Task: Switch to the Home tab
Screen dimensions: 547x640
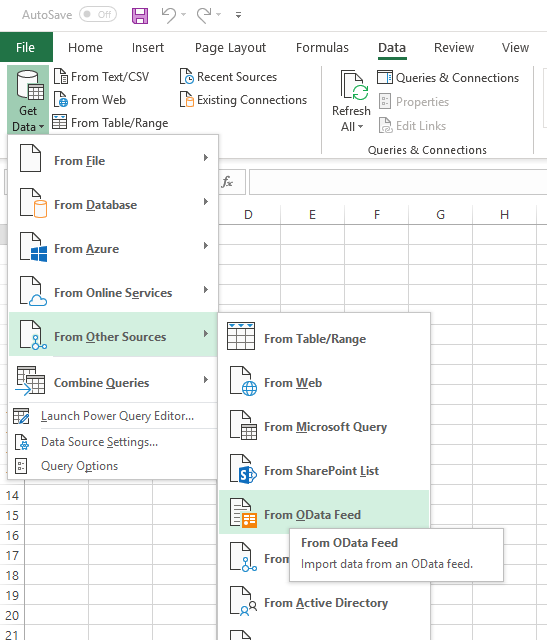Action: point(85,47)
